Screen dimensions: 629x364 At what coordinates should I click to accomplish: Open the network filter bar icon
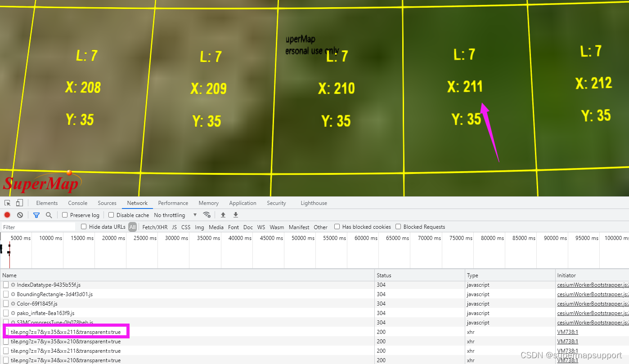36,215
